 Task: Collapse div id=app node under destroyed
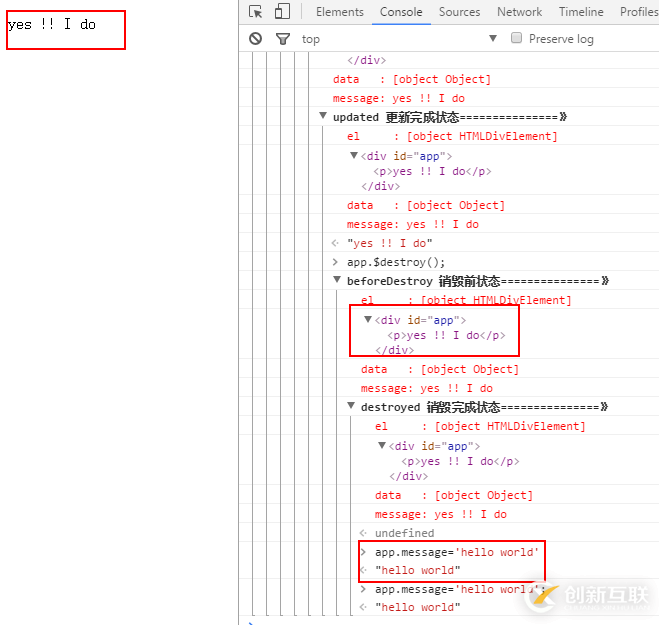coord(382,445)
